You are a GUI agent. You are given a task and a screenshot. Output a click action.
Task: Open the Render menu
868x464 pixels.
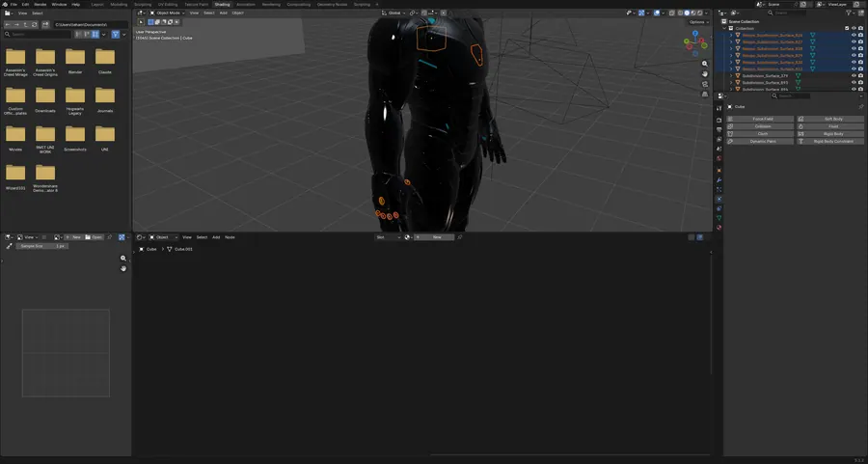point(41,5)
